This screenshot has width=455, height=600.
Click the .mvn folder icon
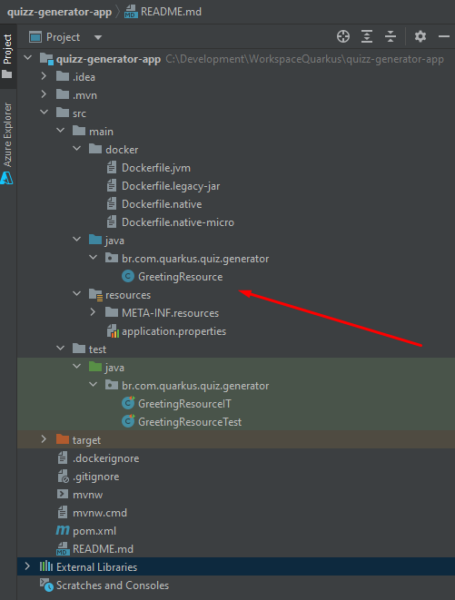62,94
